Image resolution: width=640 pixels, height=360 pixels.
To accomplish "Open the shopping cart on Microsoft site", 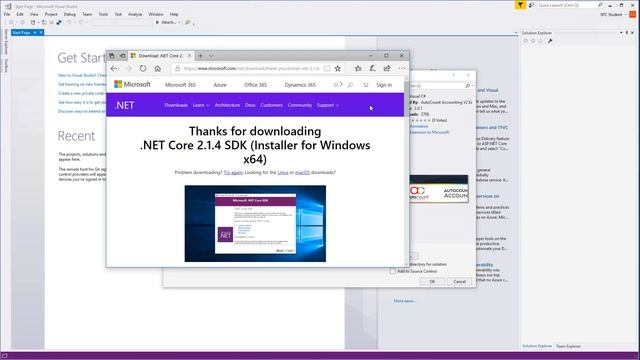I will click(x=365, y=85).
